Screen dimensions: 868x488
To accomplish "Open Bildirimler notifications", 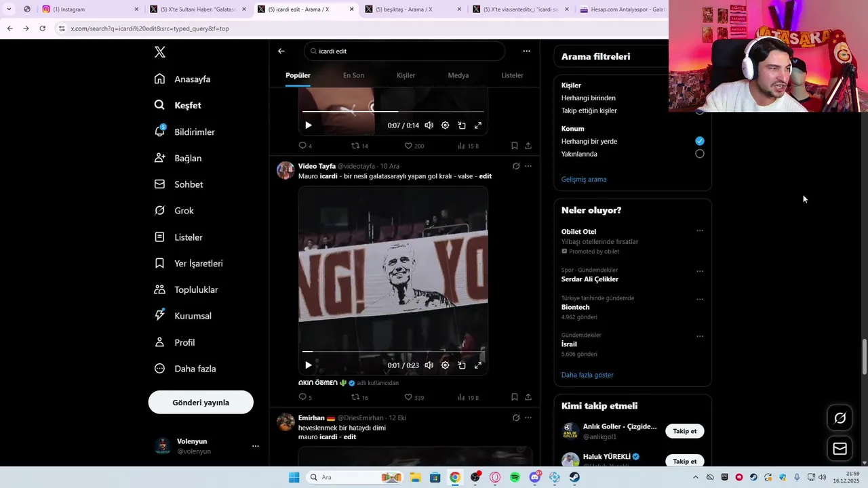I will pyautogui.click(x=184, y=131).
